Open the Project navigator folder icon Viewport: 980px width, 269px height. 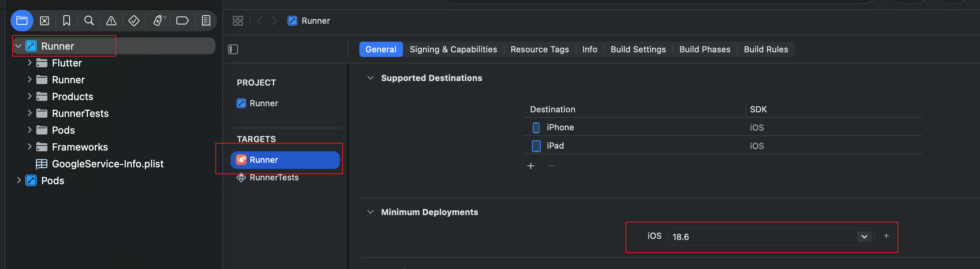[x=22, y=21]
